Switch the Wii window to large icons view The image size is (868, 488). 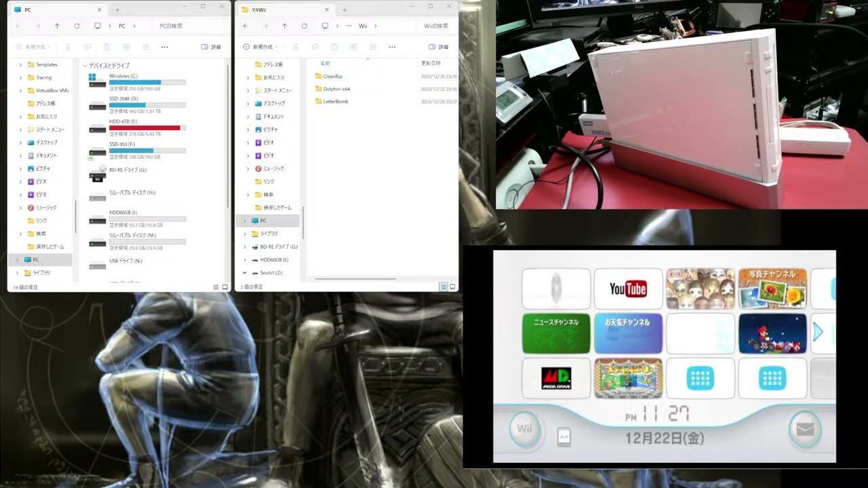point(452,287)
